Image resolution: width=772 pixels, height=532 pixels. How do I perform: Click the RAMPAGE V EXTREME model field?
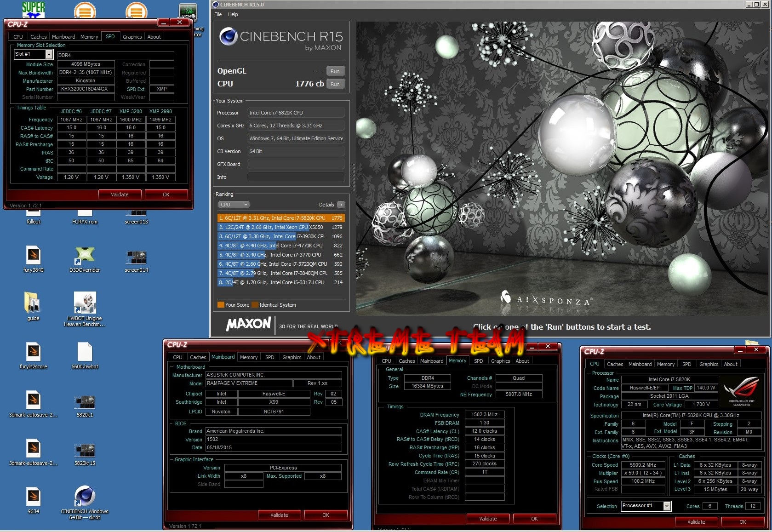point(248,383)
